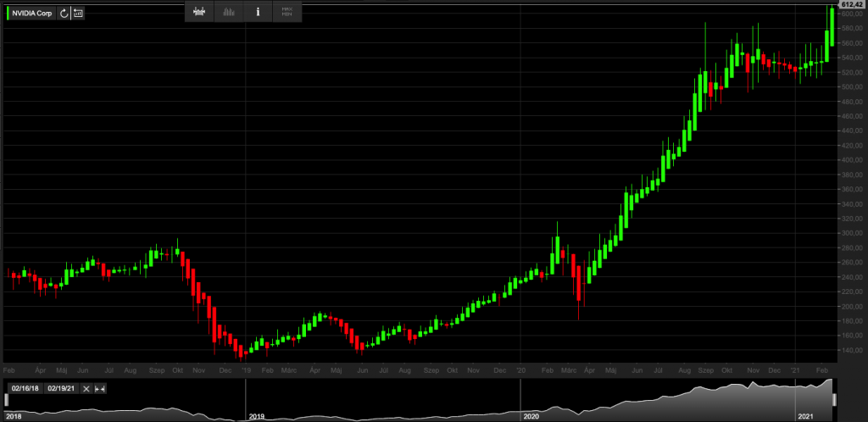
Task: Grab the left range slider handle
Action: pos(6,399)
